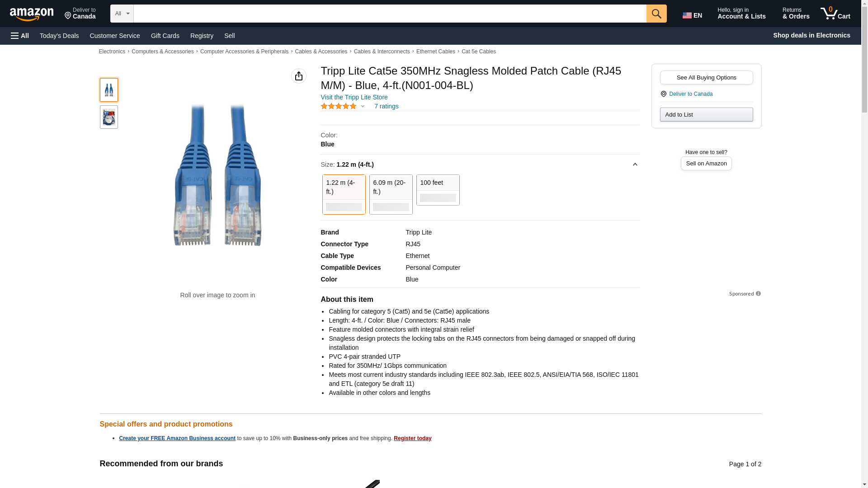Visit the Tripp Lite Store link

354,97
